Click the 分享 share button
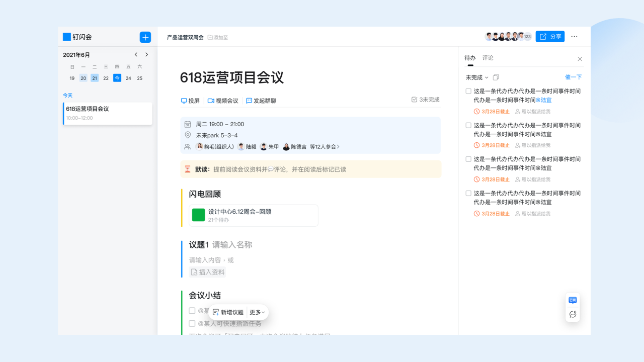This screenshot has width=644, height=362. tap(550, 36)
